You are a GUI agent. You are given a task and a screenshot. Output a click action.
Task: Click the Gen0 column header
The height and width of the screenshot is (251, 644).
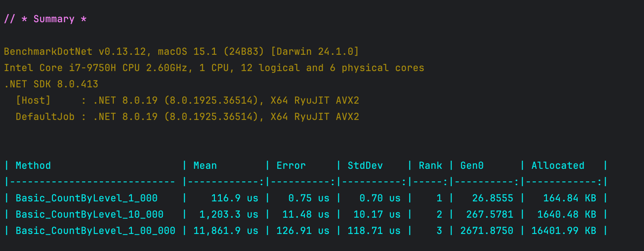point(472,165)
